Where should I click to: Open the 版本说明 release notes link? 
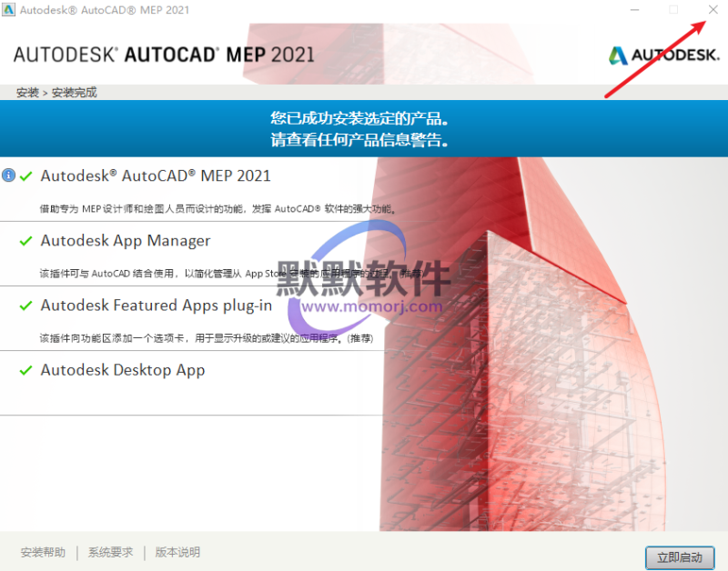[x=177, y=552]
